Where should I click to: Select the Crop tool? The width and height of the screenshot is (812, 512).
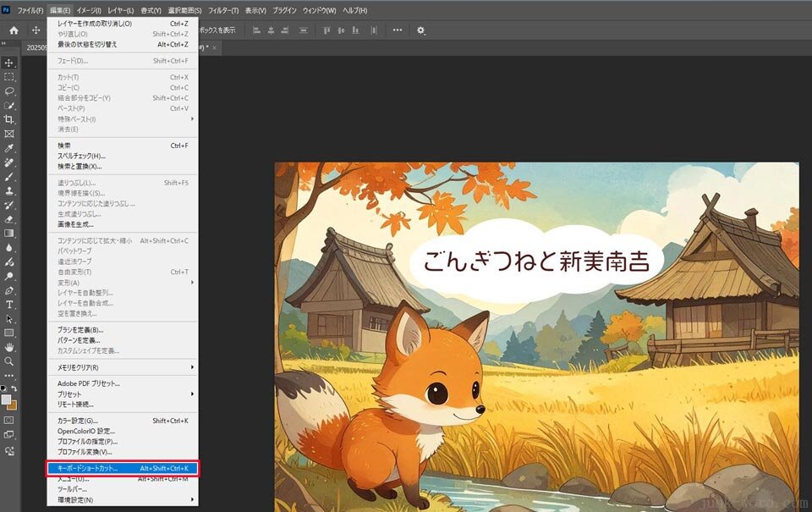point(9,120)
